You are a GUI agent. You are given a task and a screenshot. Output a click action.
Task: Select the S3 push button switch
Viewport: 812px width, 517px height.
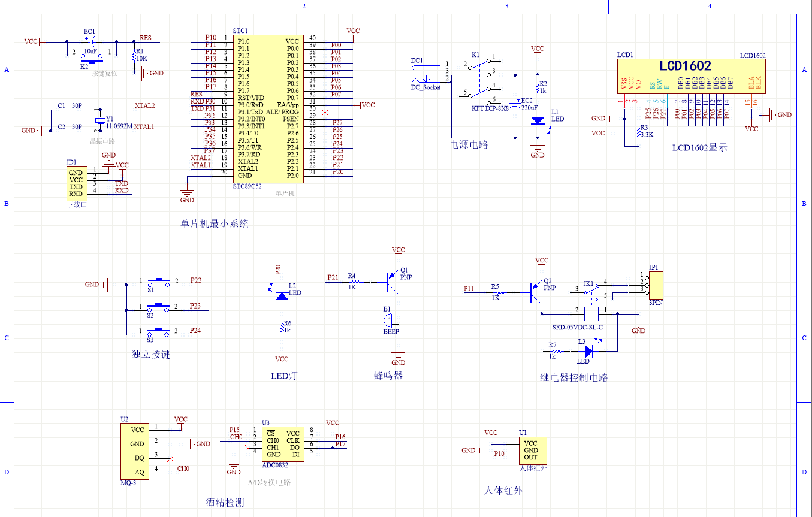coord(159,331)
